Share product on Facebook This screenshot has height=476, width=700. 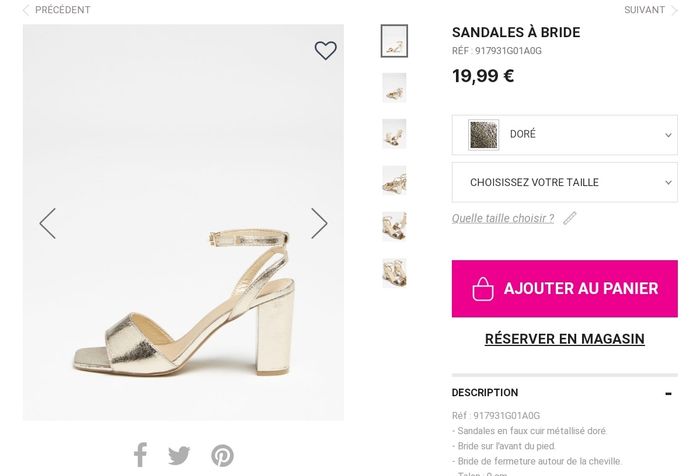[x=140, y=456]
